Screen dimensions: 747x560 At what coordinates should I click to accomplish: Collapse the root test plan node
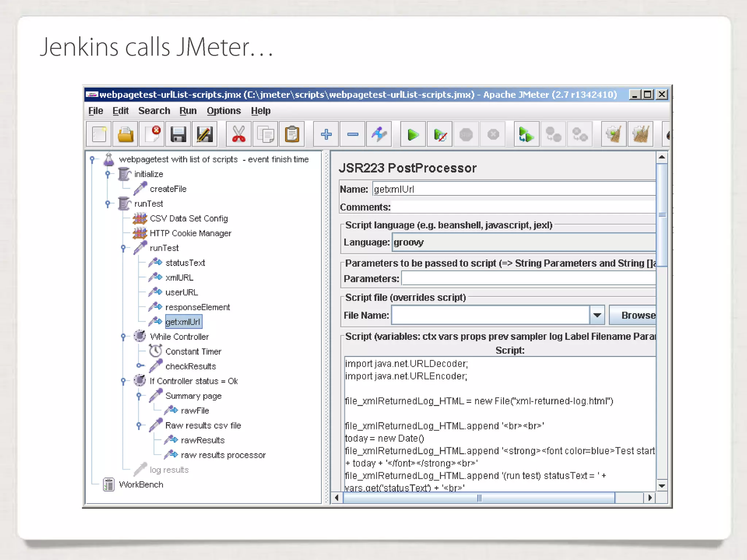[x=92, y=159]
